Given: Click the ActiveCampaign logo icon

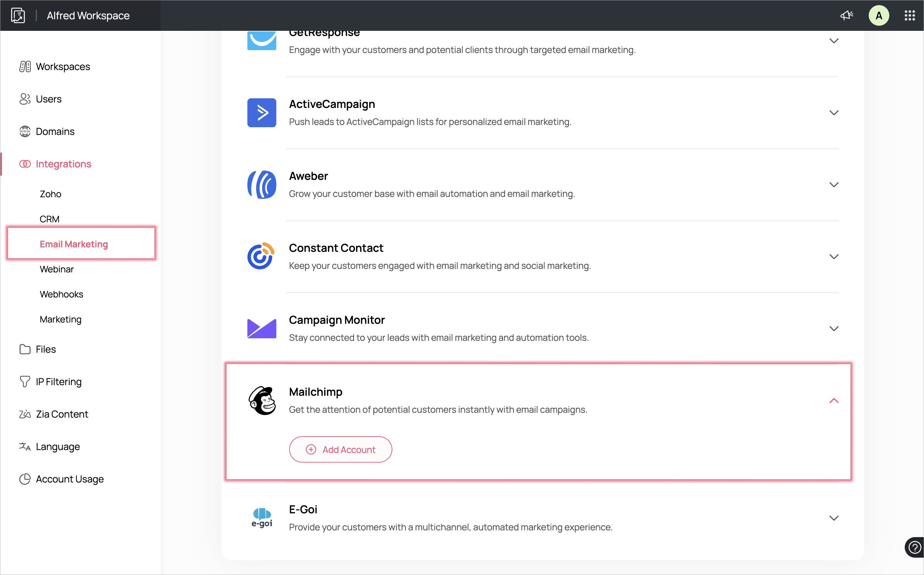Looking at the screenshot, I should (262, 112).
